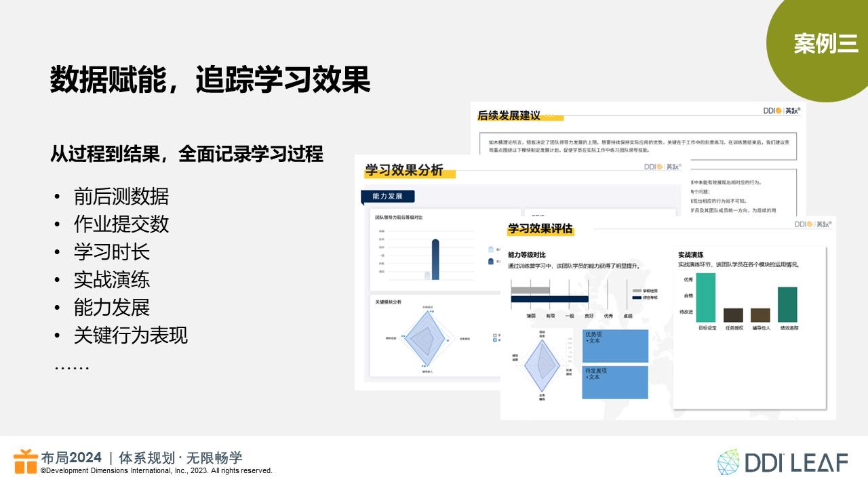Click the 良好 axis label in the level chart
868x488 pixels.
589,316
